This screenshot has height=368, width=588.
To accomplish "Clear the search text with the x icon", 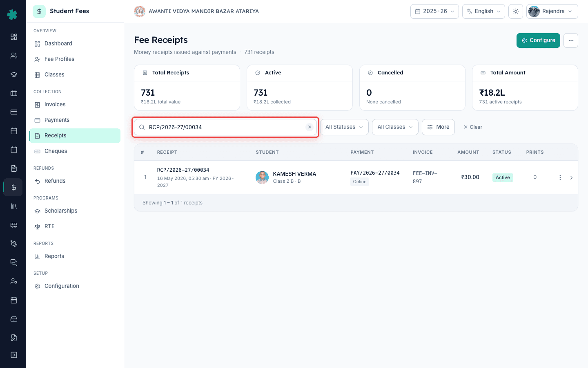I will click(310, 127).
